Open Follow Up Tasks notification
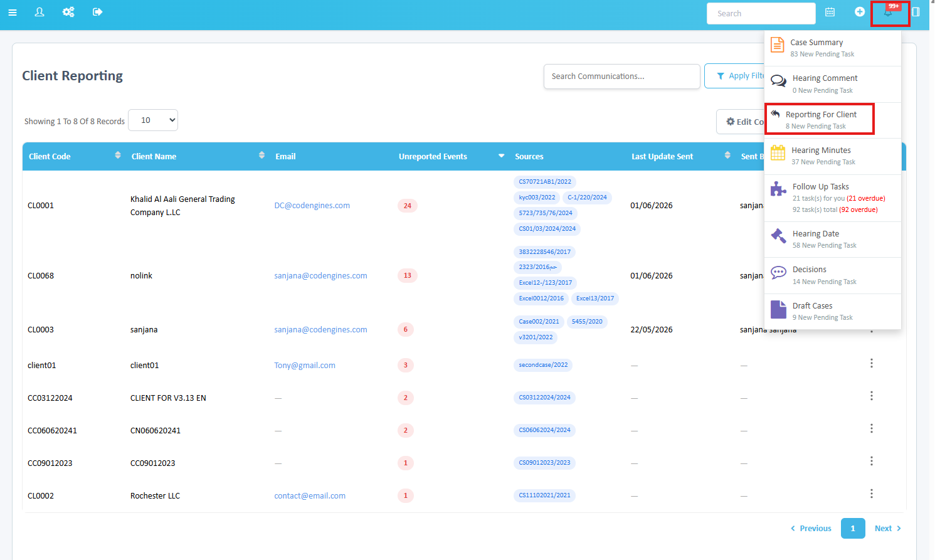 [x=833, y=198]
